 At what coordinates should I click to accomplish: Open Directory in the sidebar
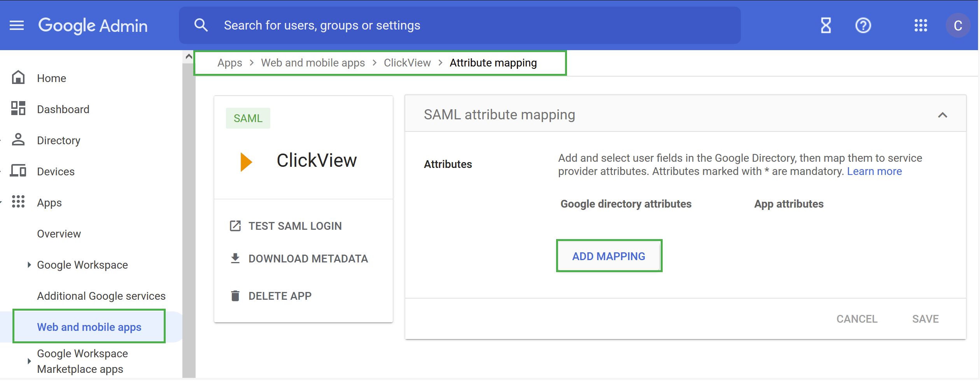pos(59,140)
